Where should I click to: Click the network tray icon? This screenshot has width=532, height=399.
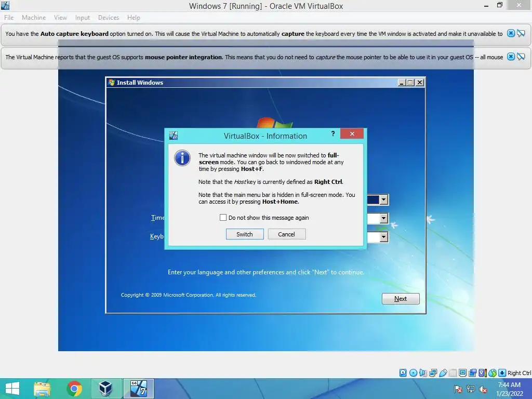471,389
